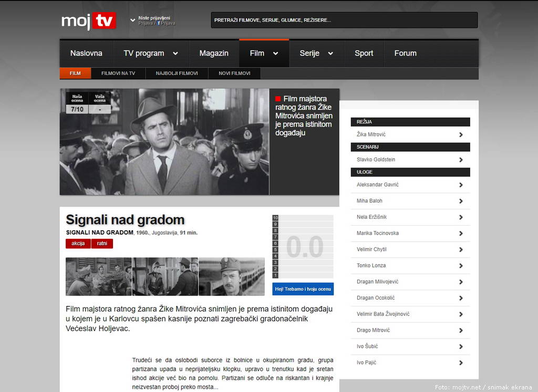Open actor Velimir Chytil link
The height and width of the screenshot is (392, 538).
(x=371, y=249)
